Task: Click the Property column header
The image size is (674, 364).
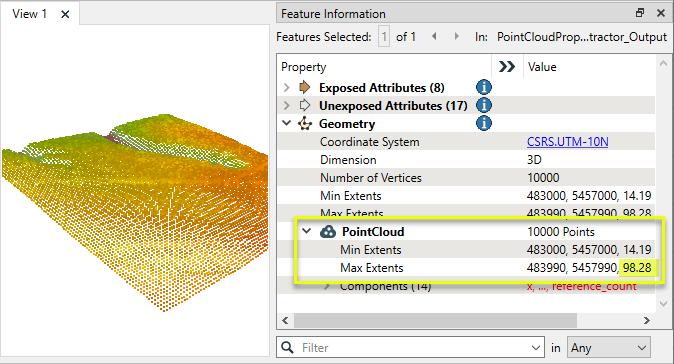Action: (303, 67)
